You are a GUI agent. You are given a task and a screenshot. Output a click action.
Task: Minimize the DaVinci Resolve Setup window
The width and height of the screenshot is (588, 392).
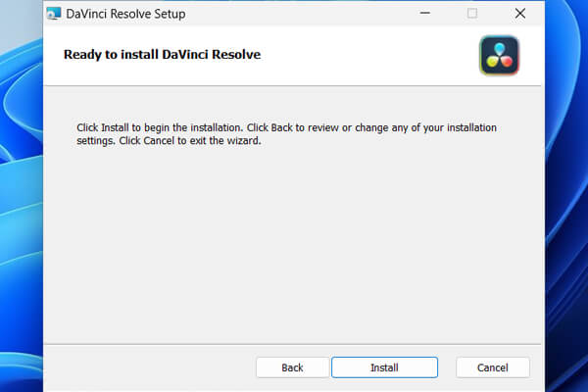pos(425,13)
